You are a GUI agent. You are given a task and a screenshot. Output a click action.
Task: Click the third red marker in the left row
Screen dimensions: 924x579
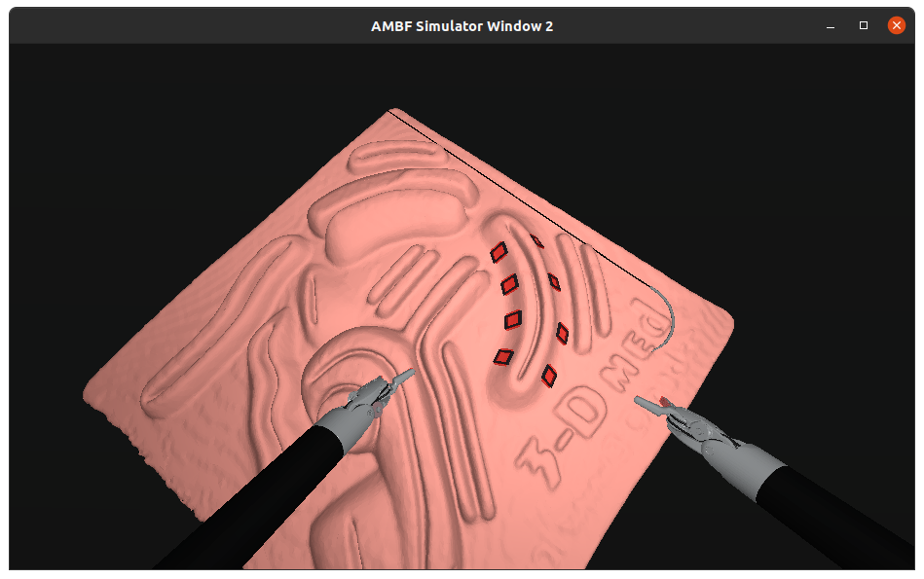click(512, 318)
